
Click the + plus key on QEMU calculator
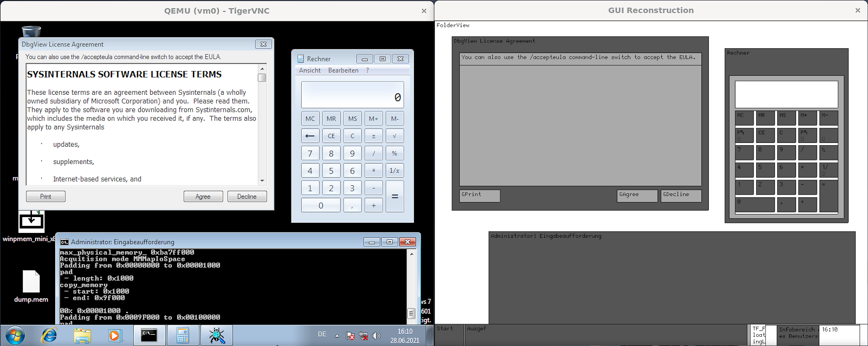(374, 205)
